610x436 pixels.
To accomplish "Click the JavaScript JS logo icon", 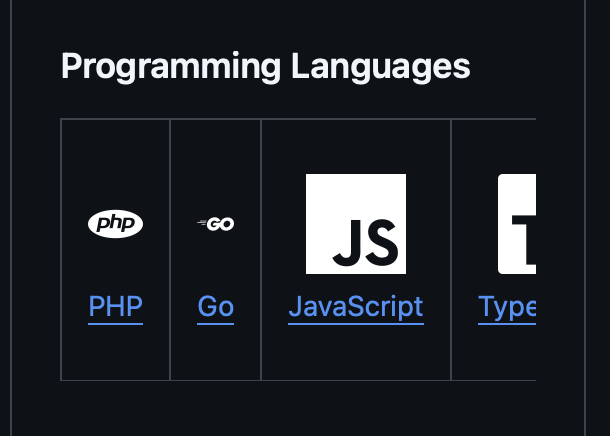I will tap(356, 224).
